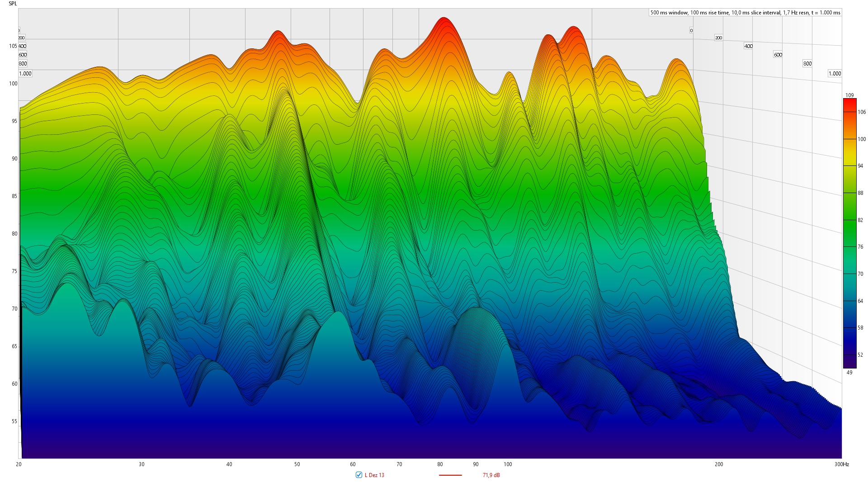The width and height of the screenshot is (868, 482).
Task: Click the 60 frequency axis label
Action: (353, 464)
